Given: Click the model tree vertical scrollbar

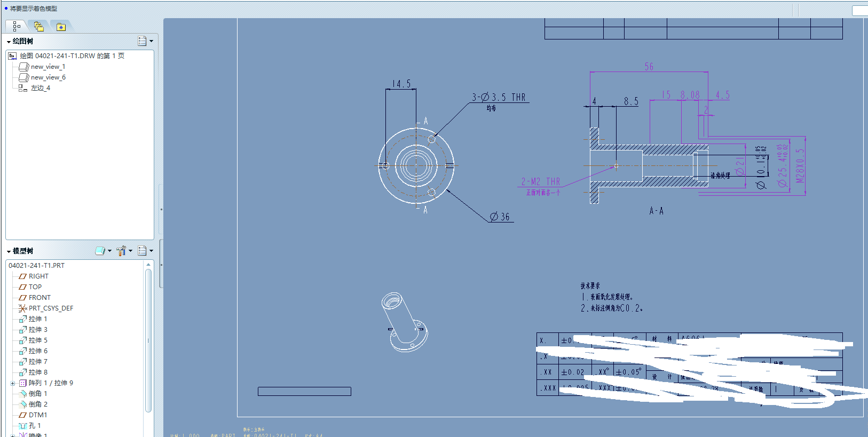Looking at the screenshot, I should [x=148, y=340].
